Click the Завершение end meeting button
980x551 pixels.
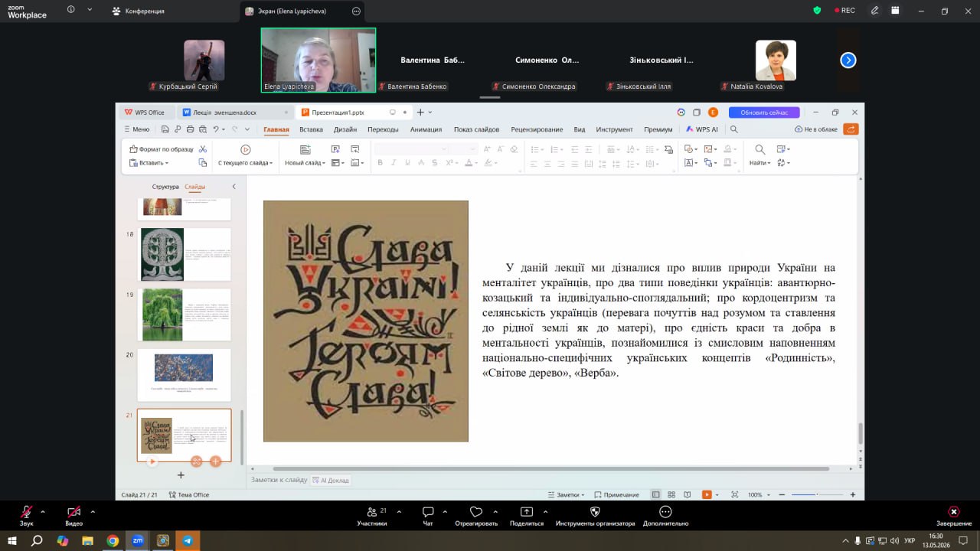tap(953, 516)
